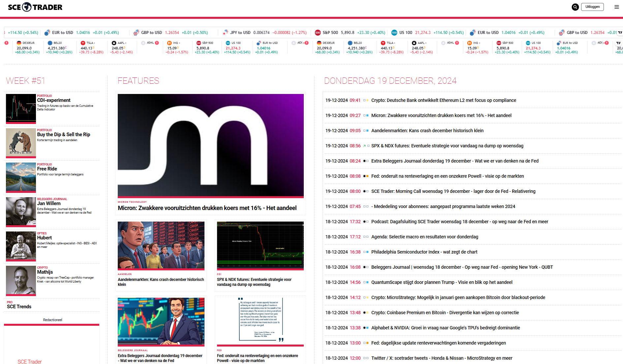Click the CRYPTO label above Mathijs

click(43, 268)
